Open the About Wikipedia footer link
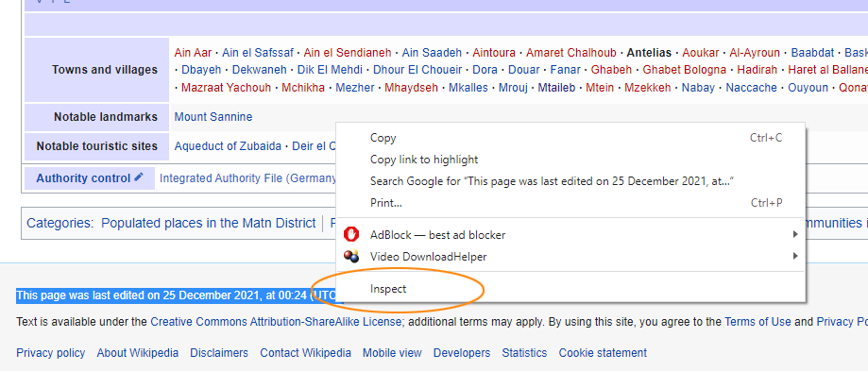Viewport: 868px width, 371px height. click(x=138, y=353)
